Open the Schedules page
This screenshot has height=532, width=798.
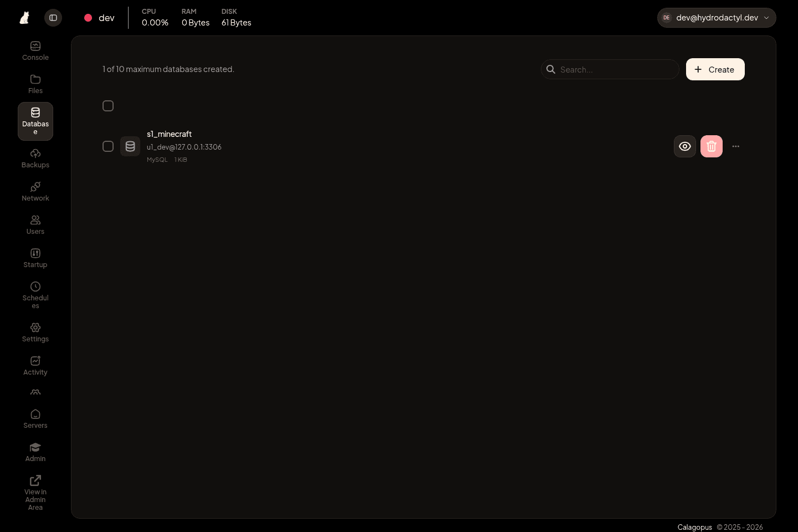pos(35,295)
